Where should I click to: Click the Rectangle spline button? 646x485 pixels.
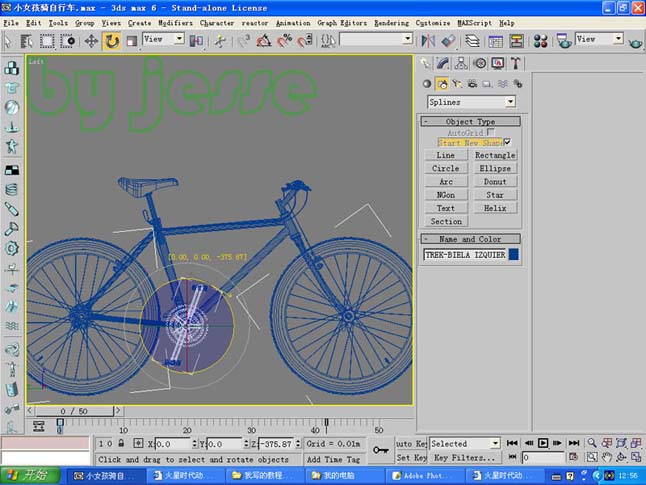pos(495,155)
